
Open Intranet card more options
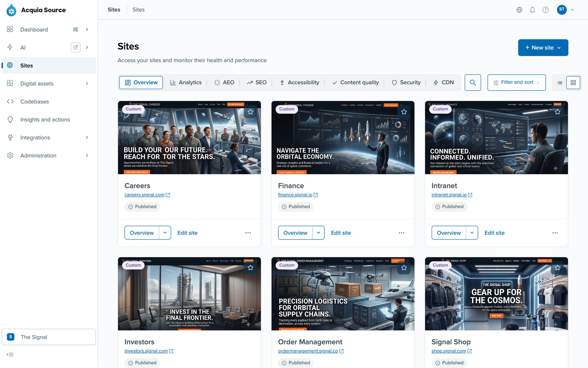tap(555, 233)
